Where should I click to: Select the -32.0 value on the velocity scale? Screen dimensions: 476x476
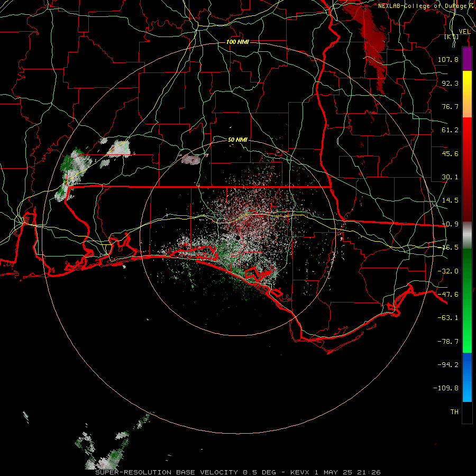pyautogui.click(x=448, y=271)
